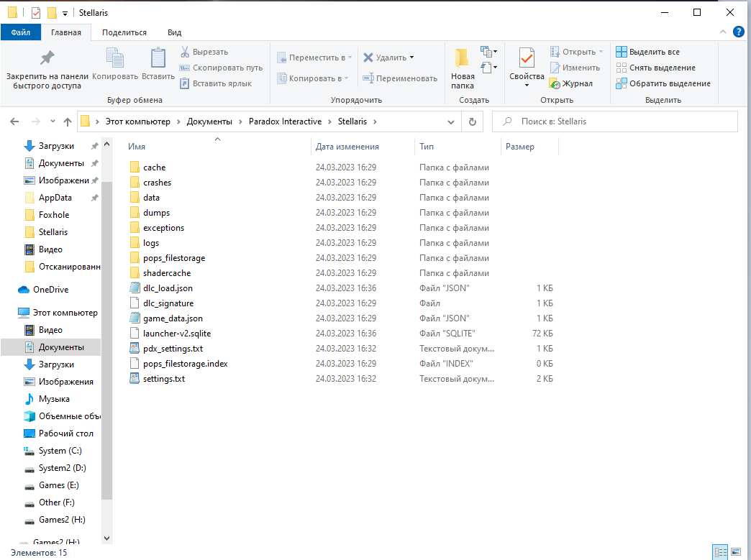
Task: Open the Открыть dropdown arrow
Action: point(601,52)
